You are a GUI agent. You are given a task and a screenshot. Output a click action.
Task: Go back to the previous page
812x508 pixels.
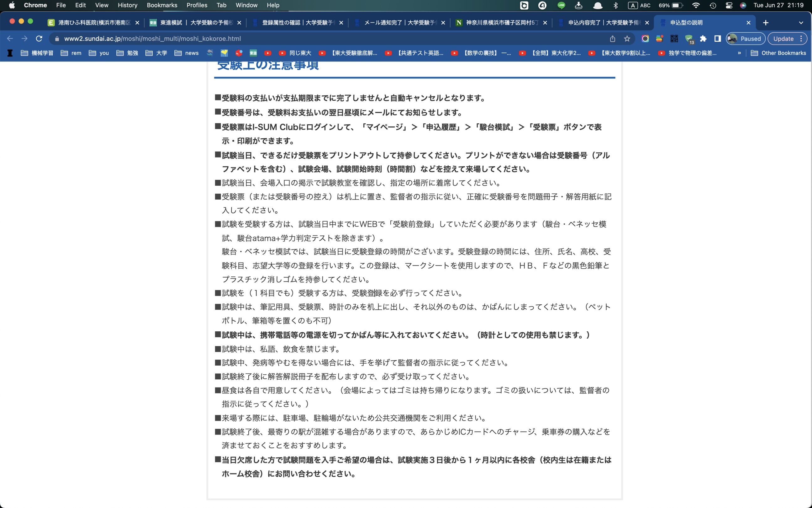click(x=10, y=39)
